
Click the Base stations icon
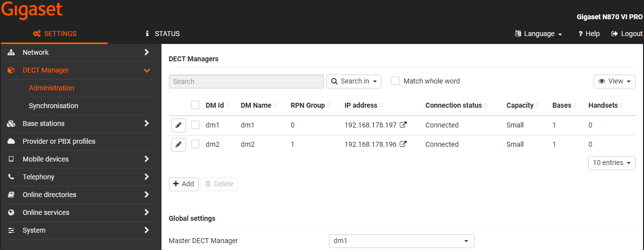point(11,124)
